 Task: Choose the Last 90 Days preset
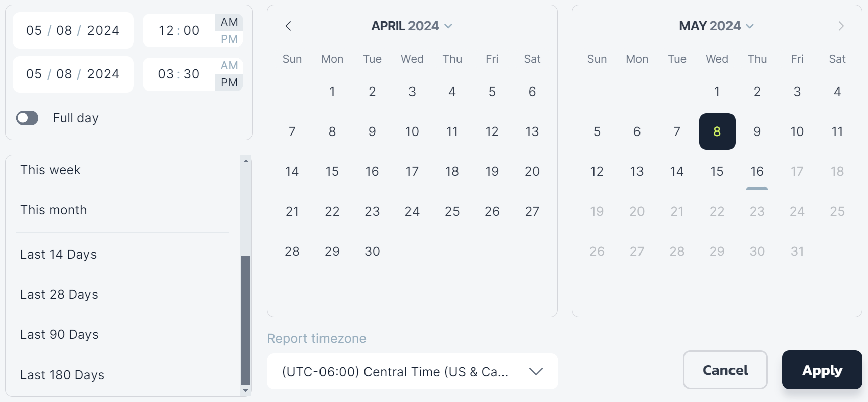(x=59, y=335)
